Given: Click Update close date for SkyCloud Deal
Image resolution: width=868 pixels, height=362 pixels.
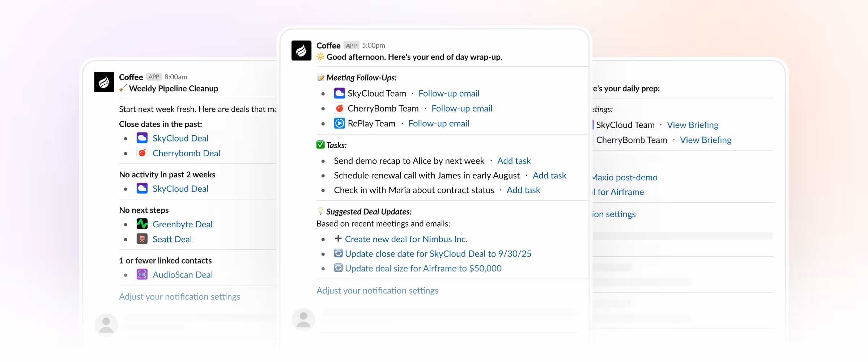Looking at the screenshot, I should pos(438,253).
